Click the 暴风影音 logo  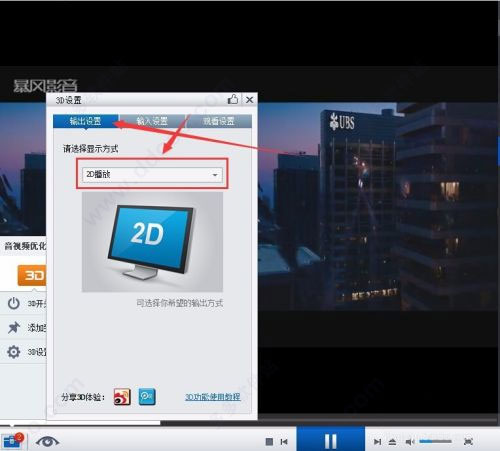coord(45,86)
